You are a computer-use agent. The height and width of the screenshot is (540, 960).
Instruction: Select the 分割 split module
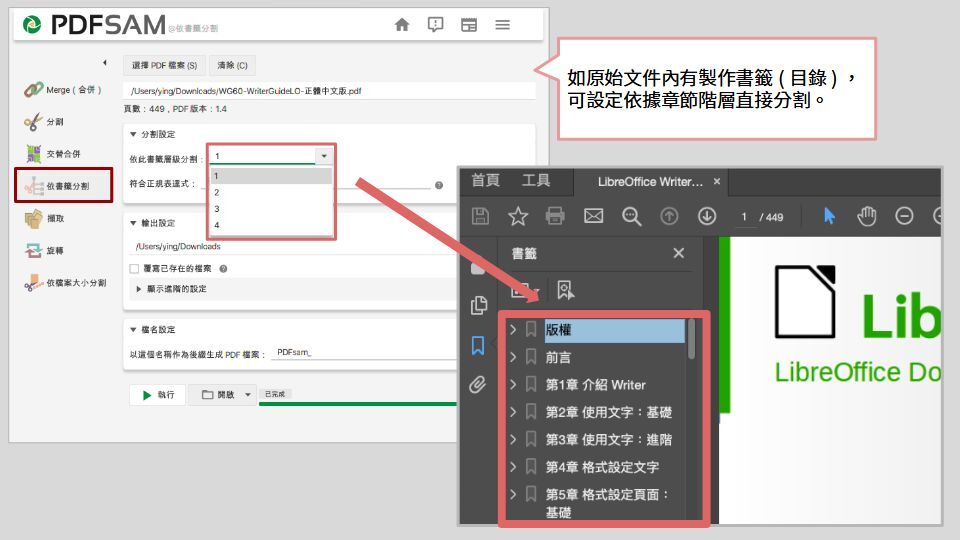coord(43,121)
